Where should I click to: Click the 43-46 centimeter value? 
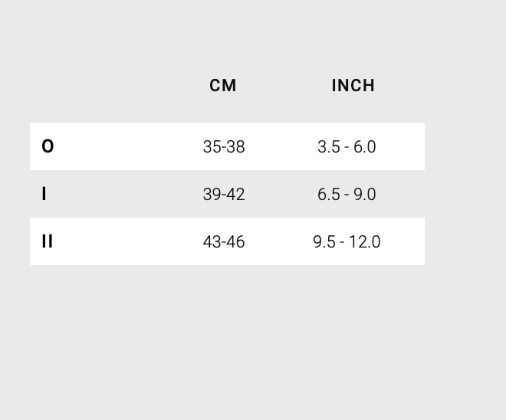[x=224, y=242]
